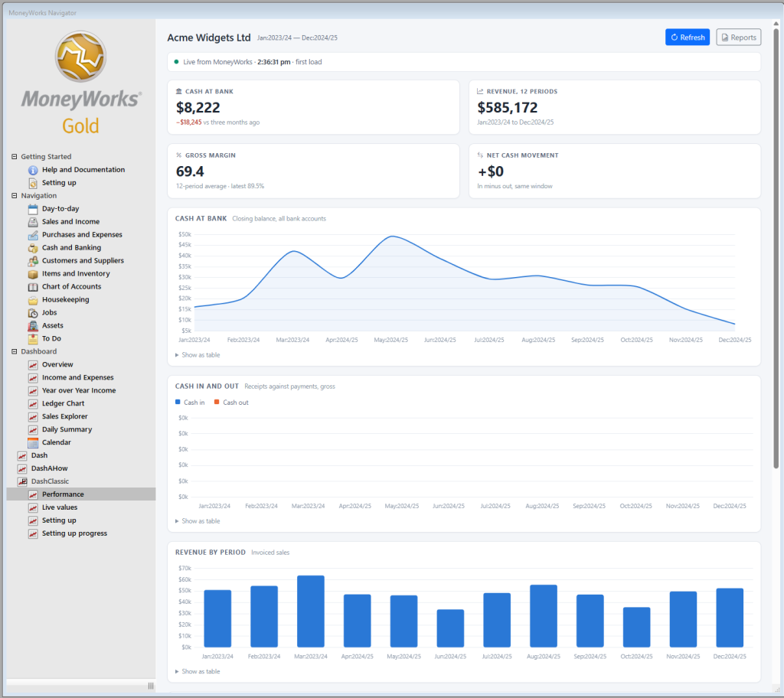The image size is (784, 698).
Task: Click the Chart of Accounts book icon
Action: (x=33, y=287)
